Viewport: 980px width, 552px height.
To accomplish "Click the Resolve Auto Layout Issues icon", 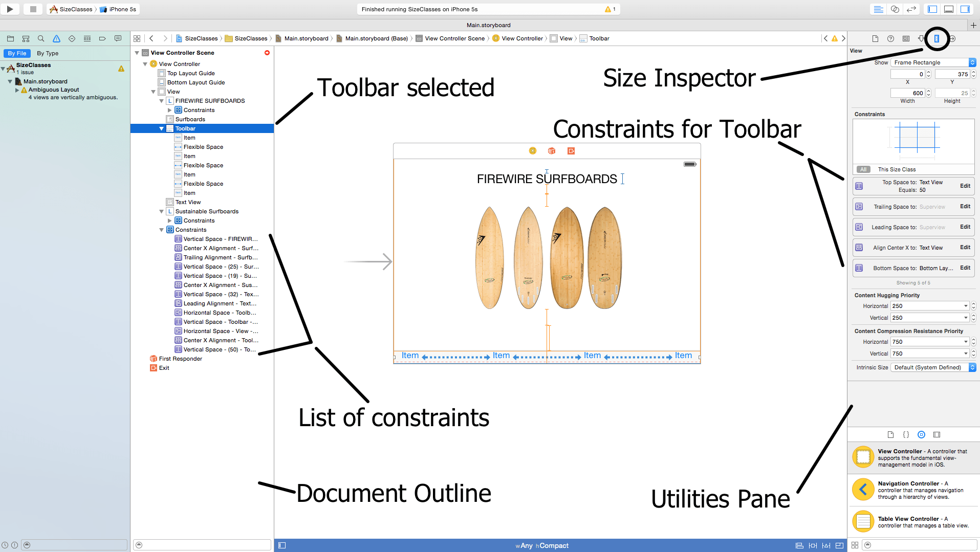I will [x=826, y=545].
